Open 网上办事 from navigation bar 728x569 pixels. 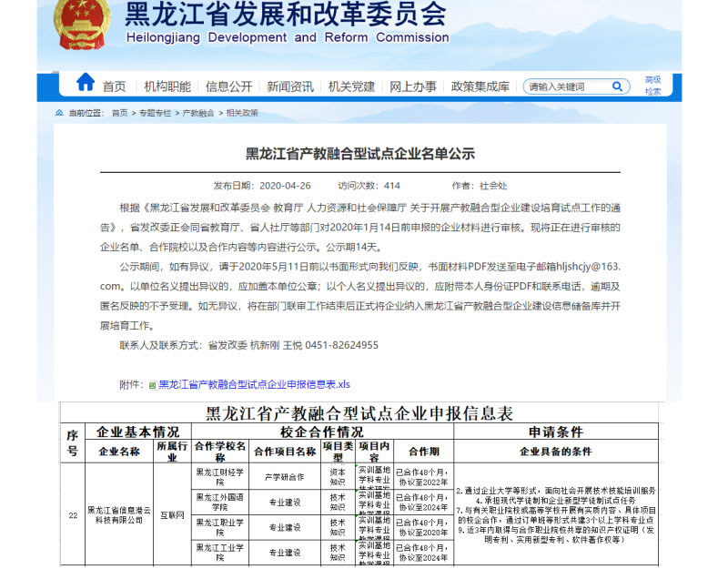pyautogui.click(x=413, y=86)
